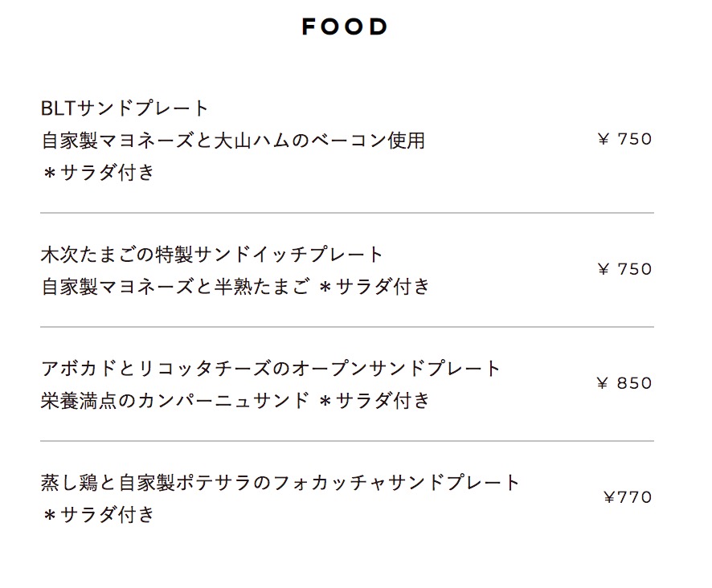This screenshot has height=588, width=712.
Task: Click the ¥750 price of BLTサンドプレート
Action: pos(624,140)
